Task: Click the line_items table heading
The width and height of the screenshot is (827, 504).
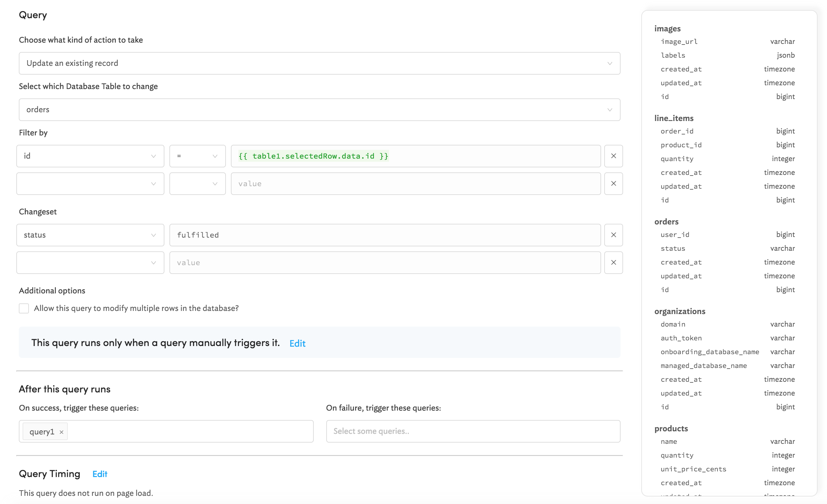Action: [x=674, y=118]
